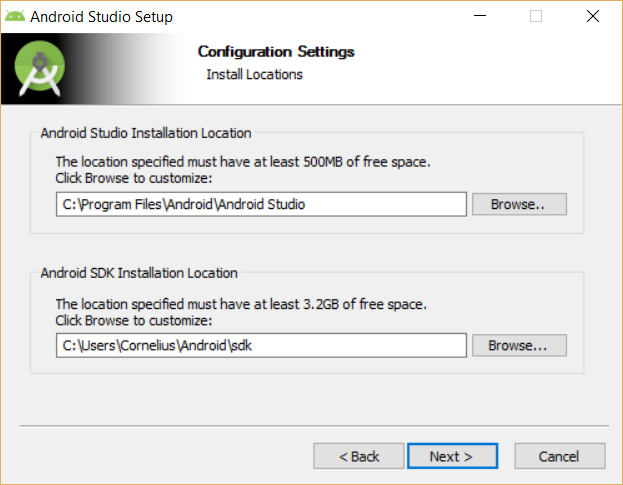Click the Android SDK Installation Location group label
Screen dimensions: 623x485
(139, 273)
